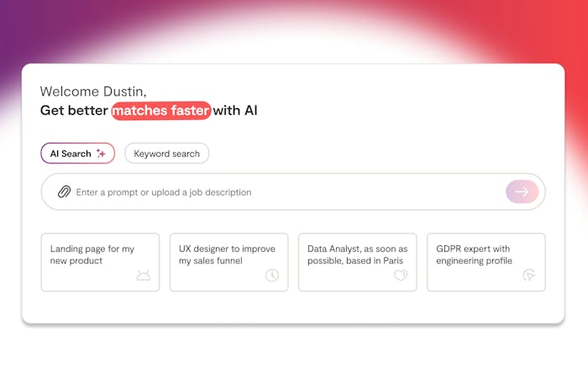The width and height of the screenshot is (588, 392).
Task: Click the heart icon on Data Analyst card
Action: point(401,275)
